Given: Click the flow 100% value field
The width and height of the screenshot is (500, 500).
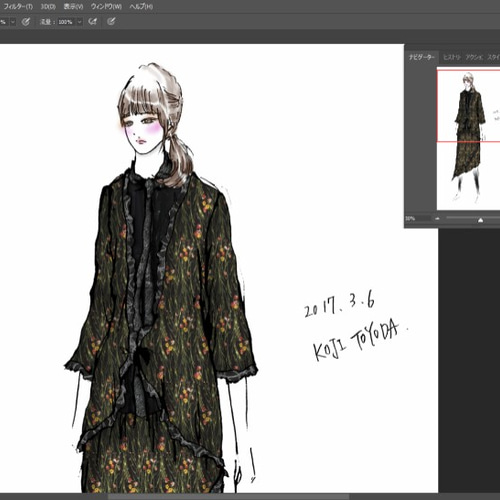Looking at the screenshot, I should tap(66, 22).
